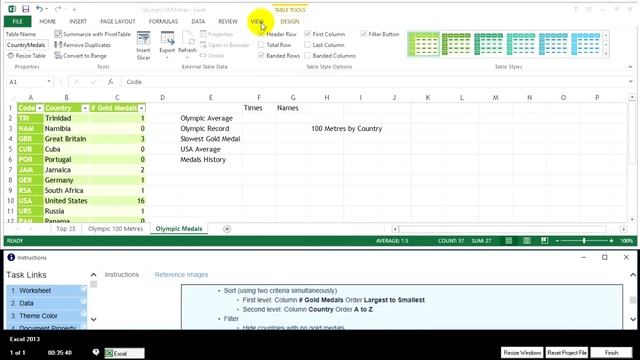The height and width of the screenshot is (360, 640).
Task: Click the Properties icon in External Table Data
Action: pyautogui.click(x=203, y=34)
